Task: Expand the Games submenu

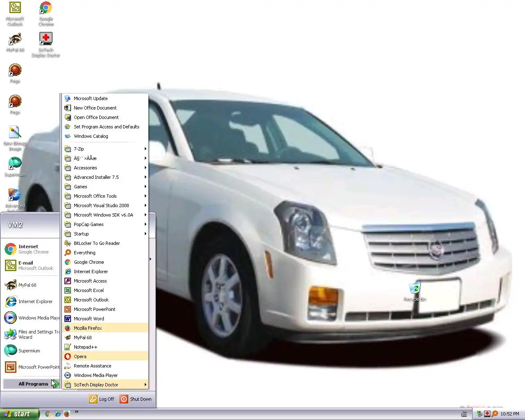Action: pos(105,187)
